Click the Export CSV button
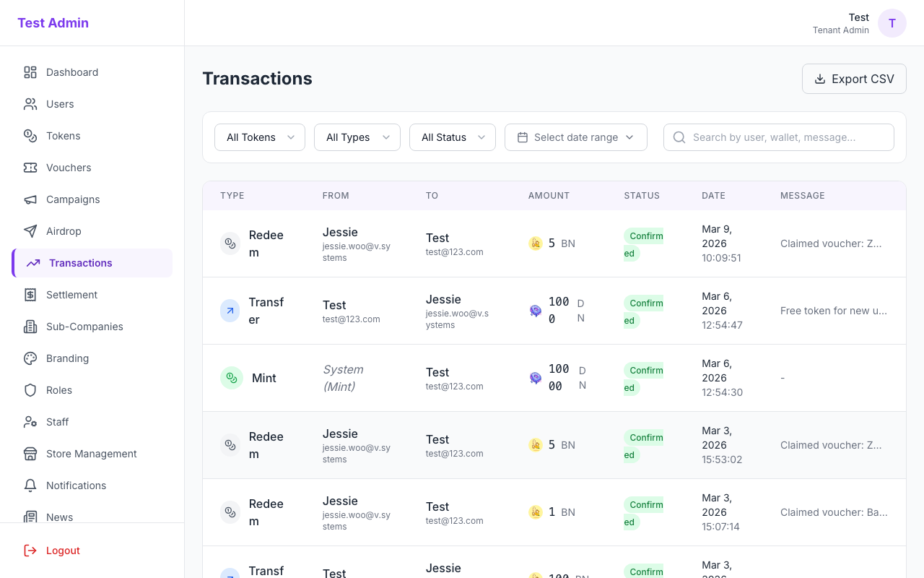 (x=854, y=79)
